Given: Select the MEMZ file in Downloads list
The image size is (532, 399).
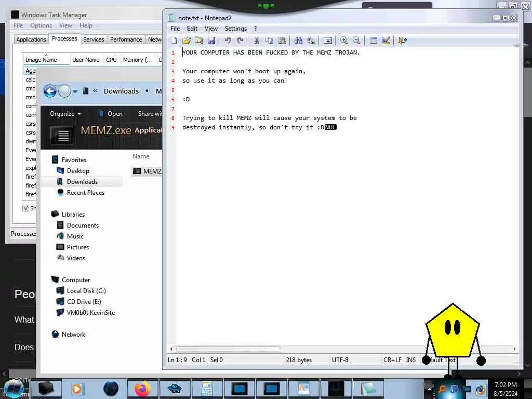Looking at the screenshot, I should (x=147, y=171).
